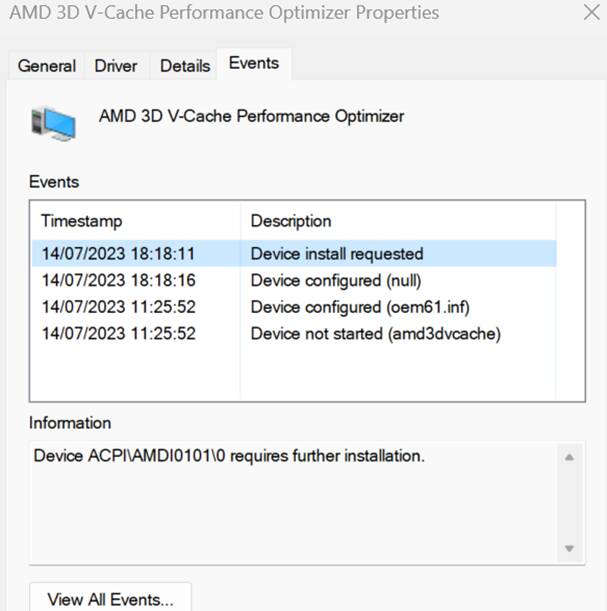Select the Device configured (null) event
Screen dimensions: 607x611
[336, 280]
